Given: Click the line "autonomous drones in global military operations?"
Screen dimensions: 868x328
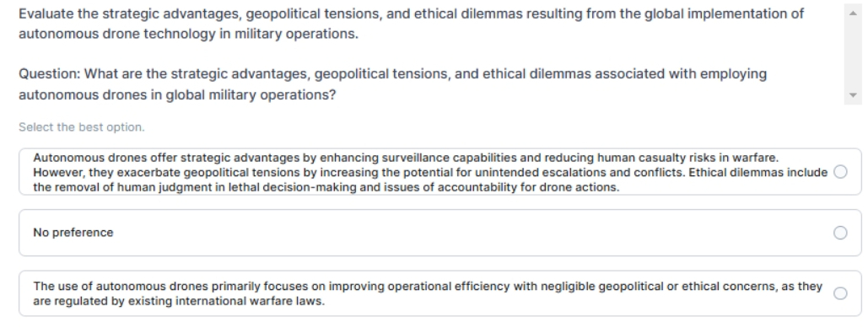Looking at the screenshot, I should (x=177, y=95).
